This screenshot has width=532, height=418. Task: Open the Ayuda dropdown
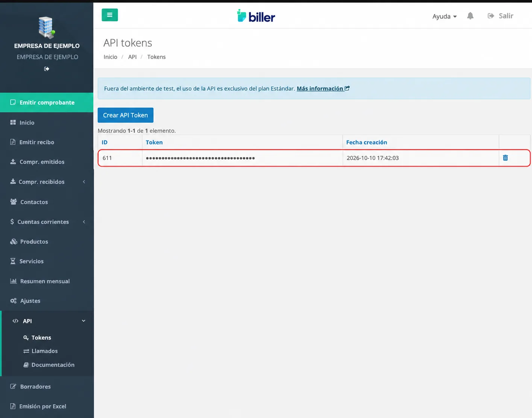444,16
